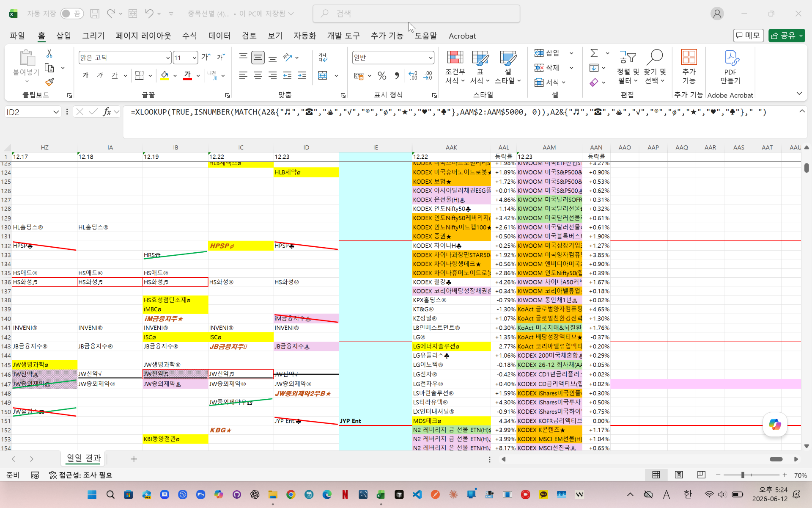Click the Format Painter brush icon
The width and height of the screenshot is (812, 508).
tap(49, 82)
